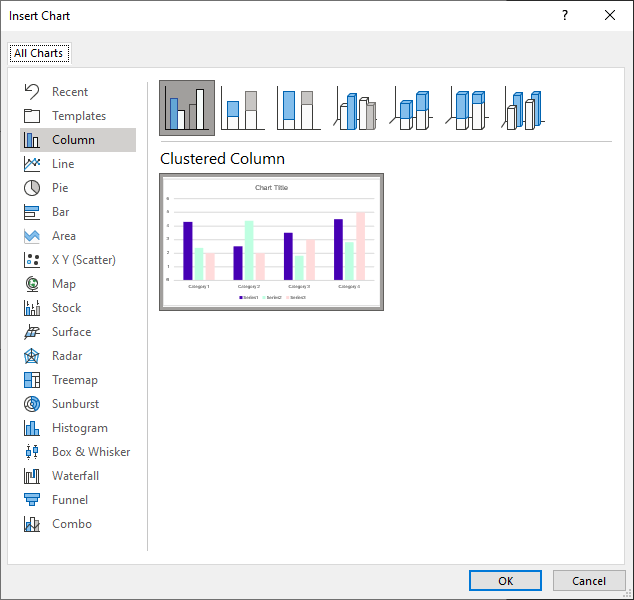
Task: Open the Templates category label
Action: coord(79,116)
